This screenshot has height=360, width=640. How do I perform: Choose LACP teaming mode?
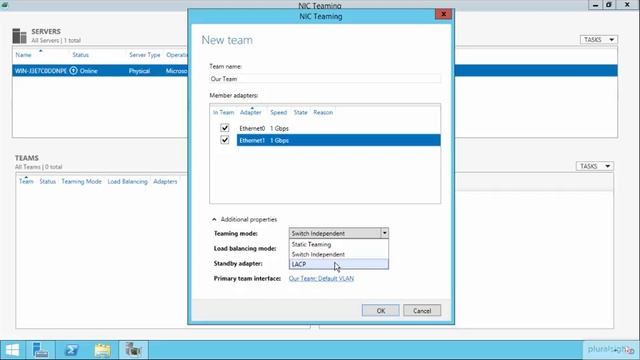[339, 264]
